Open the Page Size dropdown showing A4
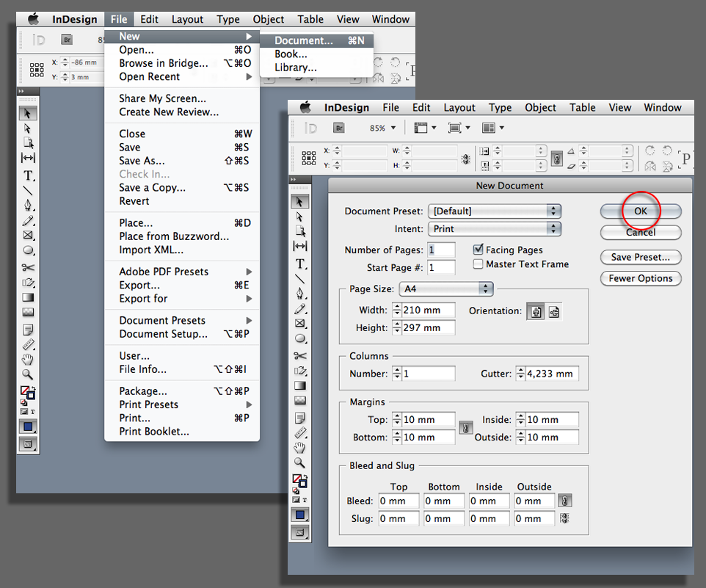 pyautogui.click(x=446, y=288)
